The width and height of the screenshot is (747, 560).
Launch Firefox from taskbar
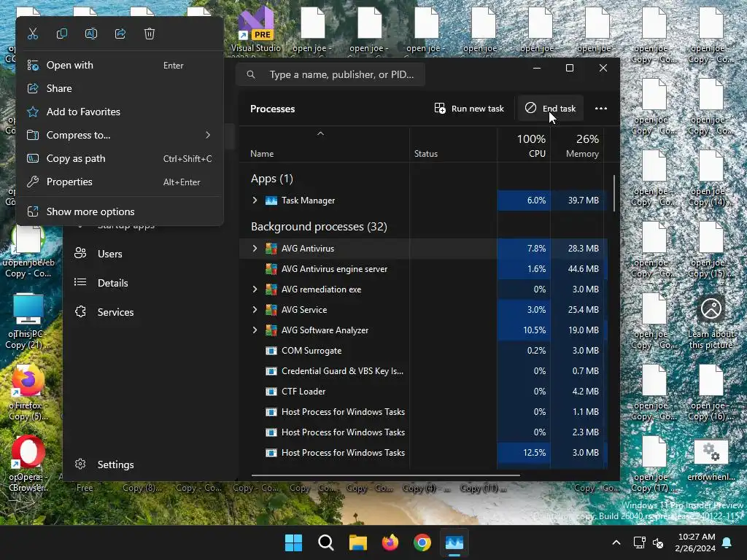tap(390, 542)
